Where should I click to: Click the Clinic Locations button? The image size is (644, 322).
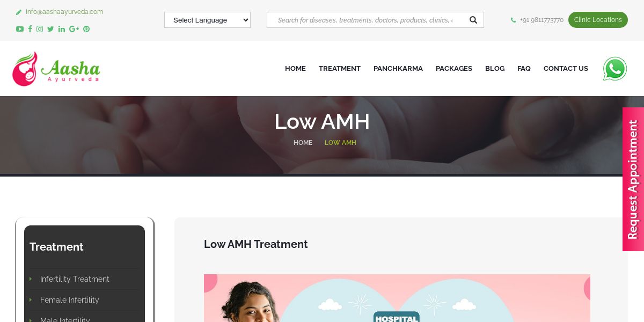tap(598, 20)
